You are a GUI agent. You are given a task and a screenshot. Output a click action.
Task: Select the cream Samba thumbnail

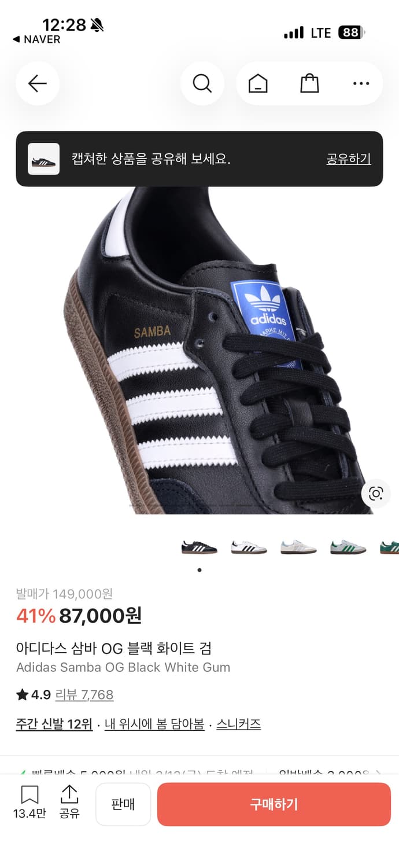click(299, 547)
